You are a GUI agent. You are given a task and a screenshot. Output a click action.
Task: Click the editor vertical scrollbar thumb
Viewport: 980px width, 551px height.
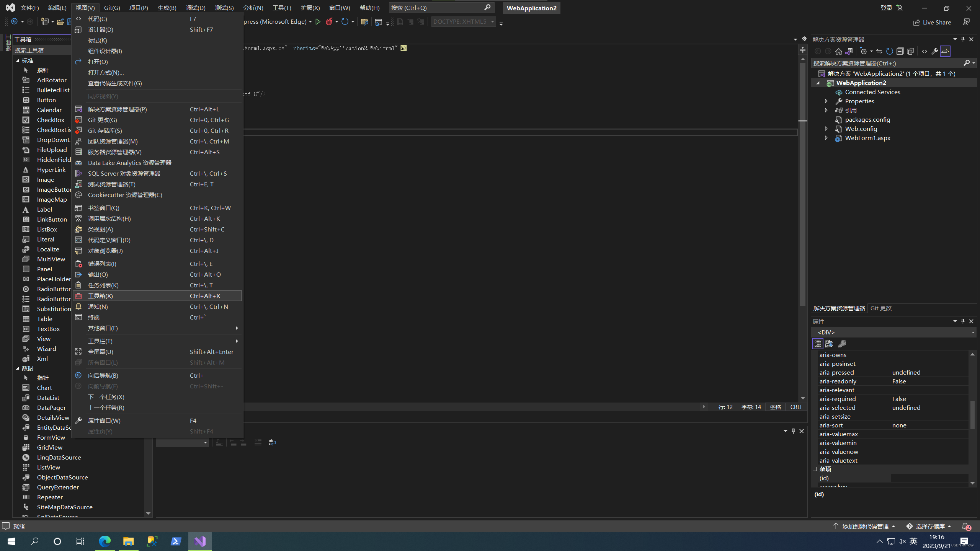click(x=803, y=184)
